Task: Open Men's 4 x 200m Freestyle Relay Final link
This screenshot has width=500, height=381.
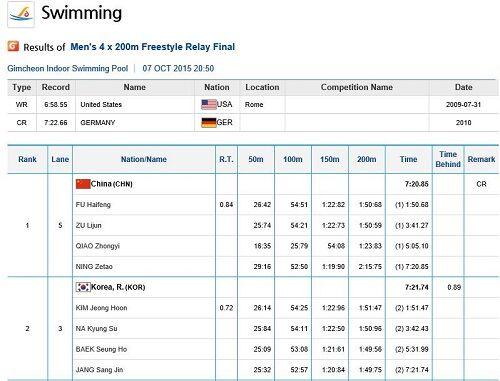Action: tap(153, 47)
